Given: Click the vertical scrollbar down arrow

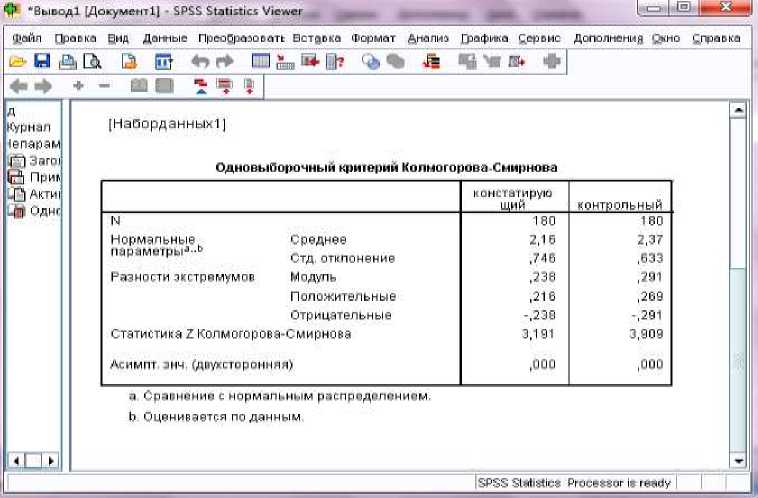Looking at the screenshot, I should point(740,460).
